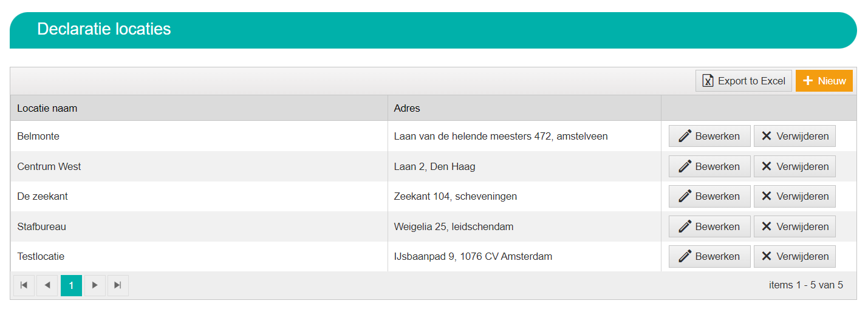The image size is (868, 309).
Task: Delete the Belmonte location
Action: click(795, 136)
